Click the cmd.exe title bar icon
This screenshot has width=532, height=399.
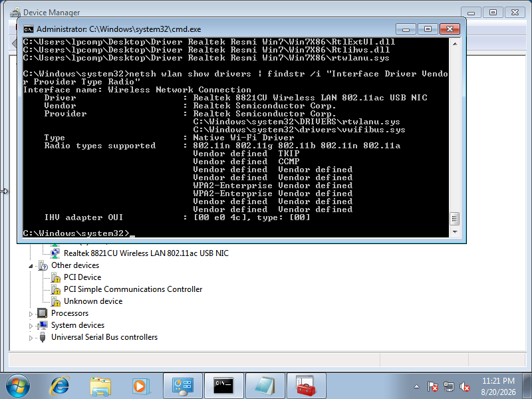coord(29,29)
